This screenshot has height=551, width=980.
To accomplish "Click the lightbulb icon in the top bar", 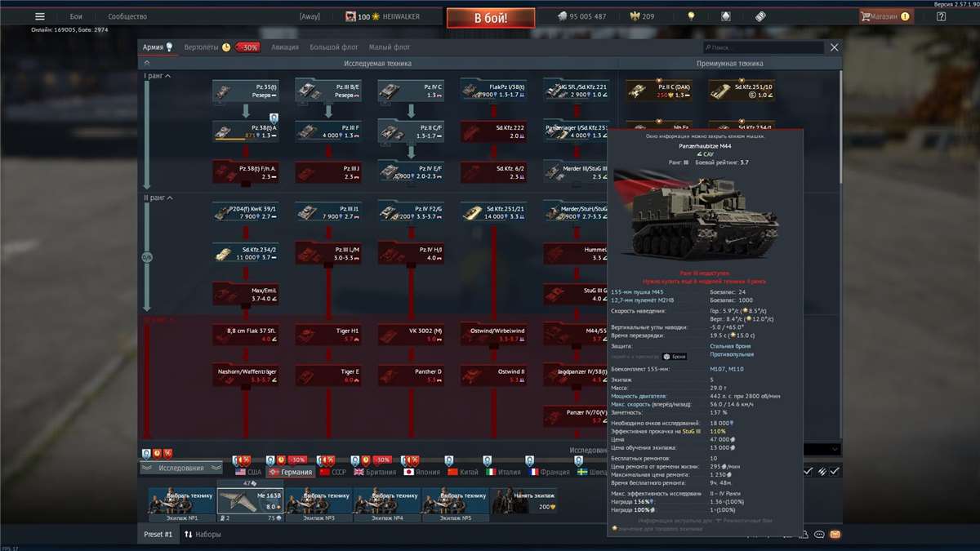I will [x=691, y=16].
